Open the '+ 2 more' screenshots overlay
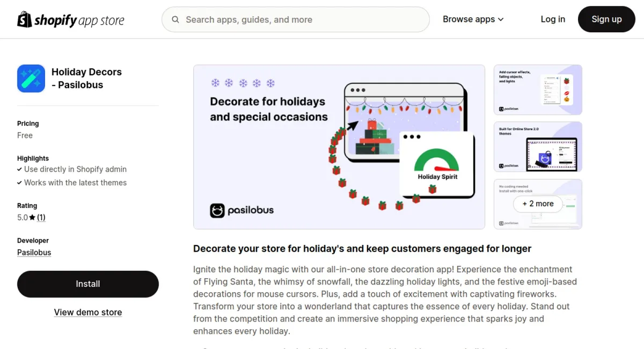Image resolution: width=644 pixels, height=349 pixels. [x=538, y=204]
